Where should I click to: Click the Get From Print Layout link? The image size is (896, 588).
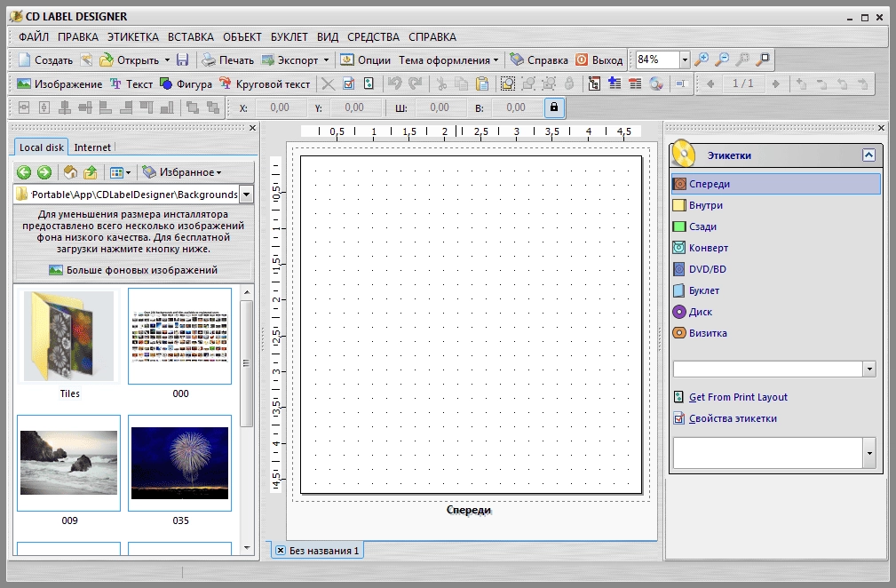[x=731, y=397]
